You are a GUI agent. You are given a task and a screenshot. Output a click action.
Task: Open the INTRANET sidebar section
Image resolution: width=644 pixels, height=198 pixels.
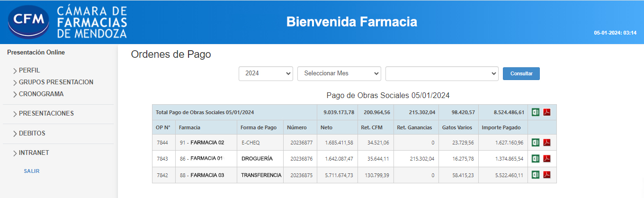34,153
